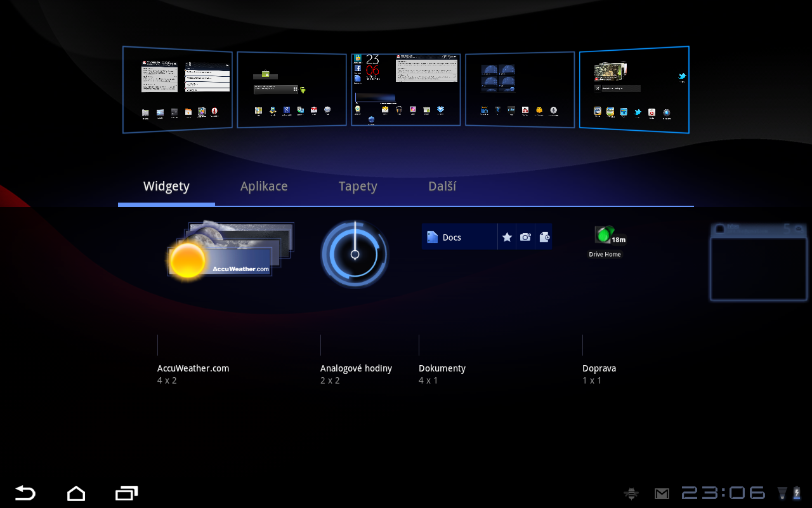Tap the new document icon in Docs widget
Image resolution: width=812 pixels, height=508 pixels.
pyautogui.click(x=544, y=237)
